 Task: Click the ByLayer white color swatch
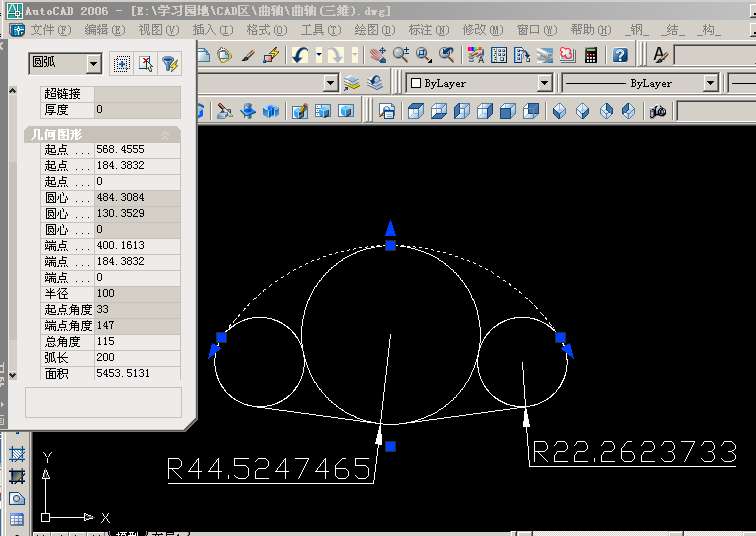pyautogui.click(x=416, y=83)
